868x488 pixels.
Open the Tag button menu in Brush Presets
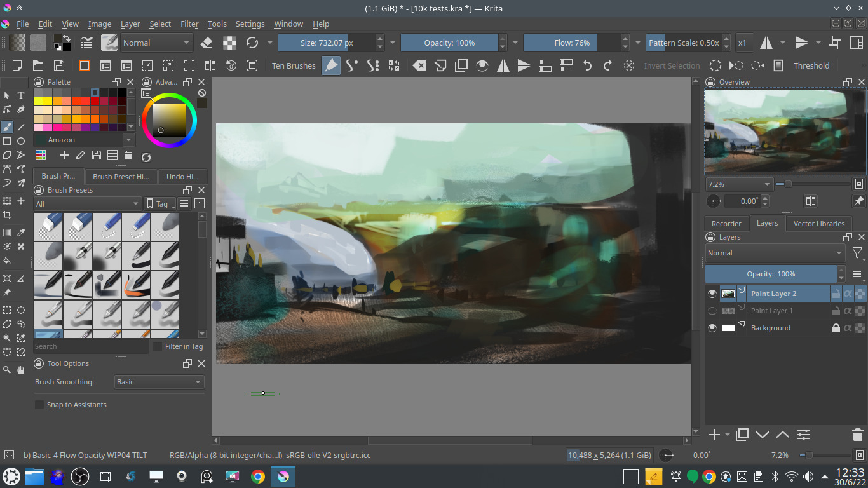[160, 203]
